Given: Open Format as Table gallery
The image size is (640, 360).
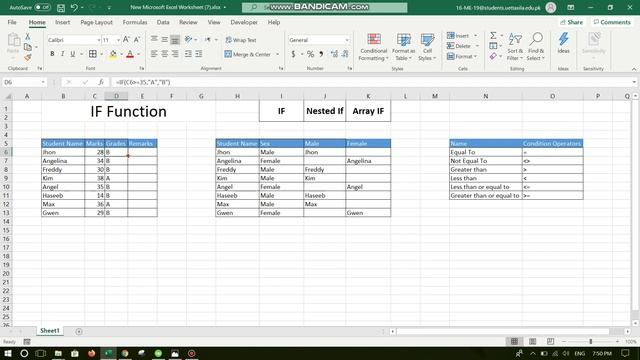Looking at the screenshot, I should (403, 47).
